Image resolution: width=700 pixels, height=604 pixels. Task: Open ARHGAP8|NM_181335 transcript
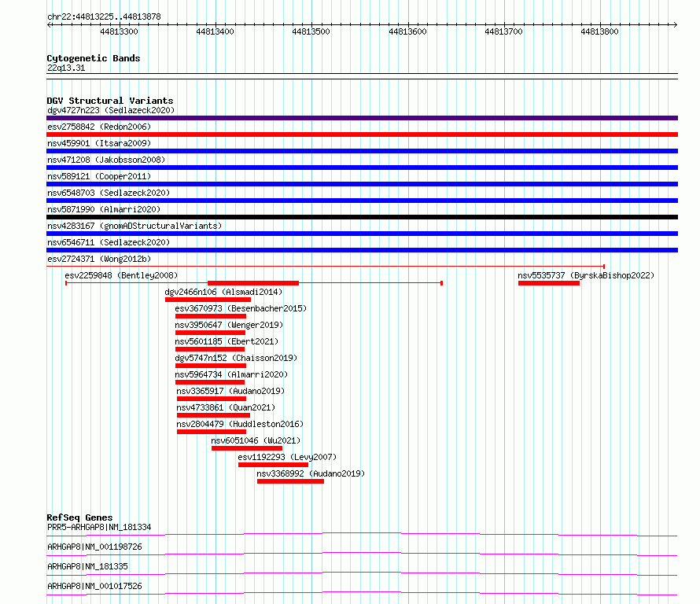[87, 566]
